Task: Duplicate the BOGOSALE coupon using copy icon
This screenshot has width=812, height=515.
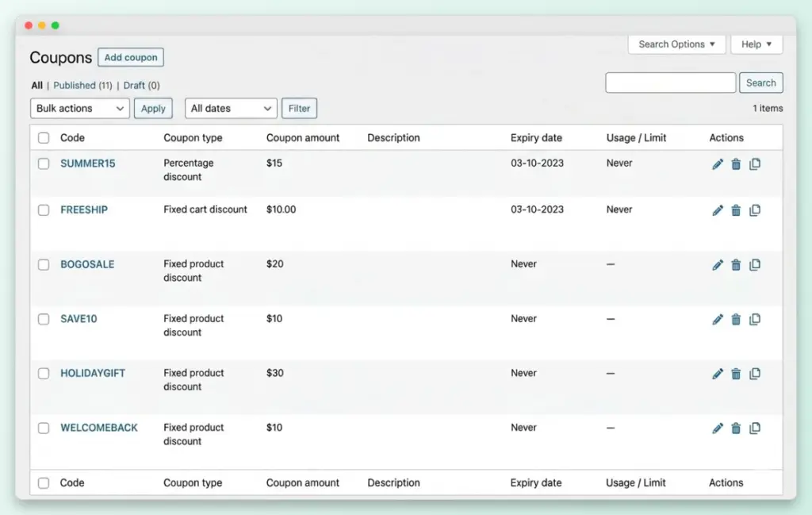Action: pos(755,265)
